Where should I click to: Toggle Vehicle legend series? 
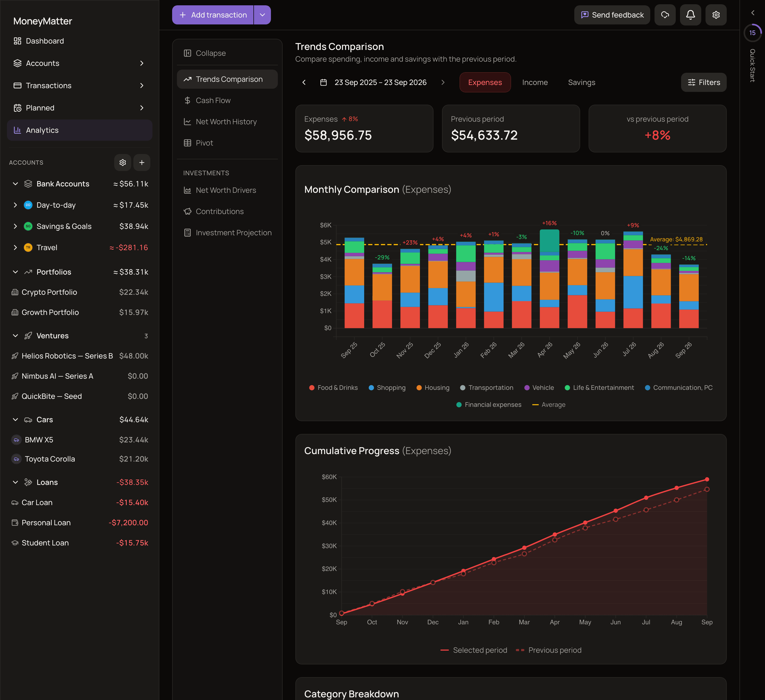(539, 387)
